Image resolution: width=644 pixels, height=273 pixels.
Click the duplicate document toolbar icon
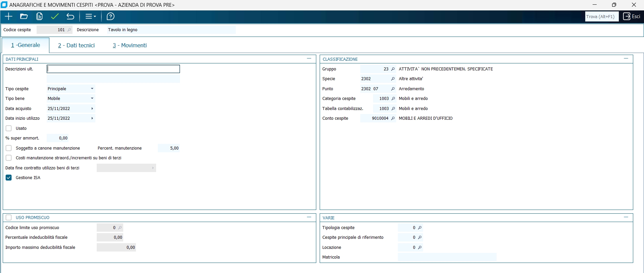pyautogui.click(x=39, y=16)
